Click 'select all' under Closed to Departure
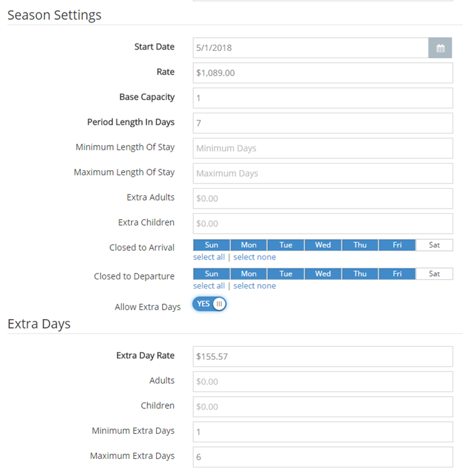Screen dimensions: 463x476 [x=209, y=286]
